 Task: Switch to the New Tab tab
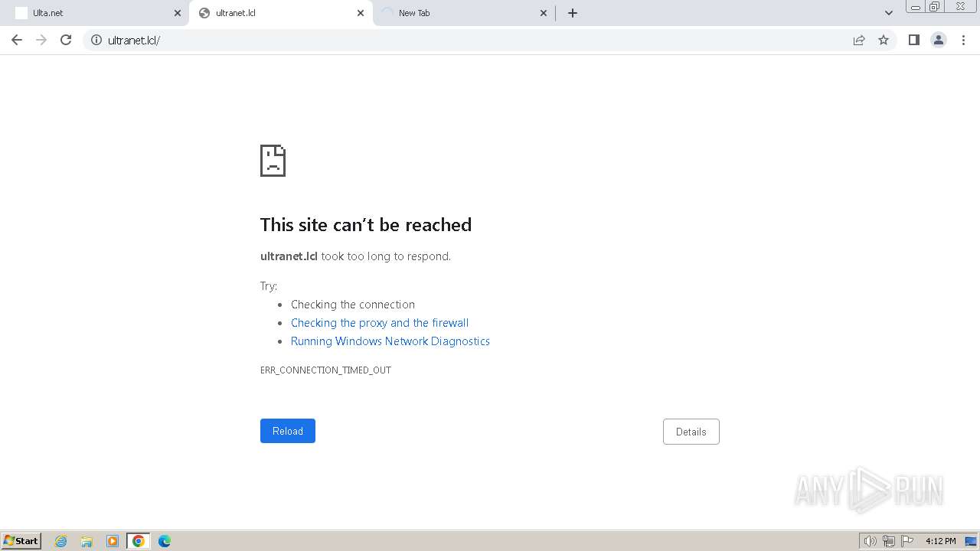[x=464, y=13]
